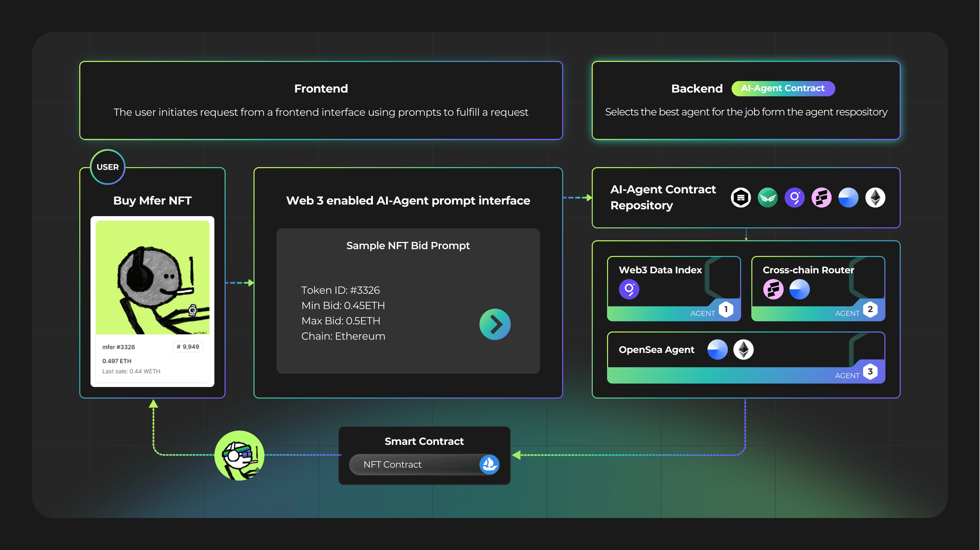The image size is (980, 550).
Task: Click purple icon under Web3 Data Index
Action: 629,289
